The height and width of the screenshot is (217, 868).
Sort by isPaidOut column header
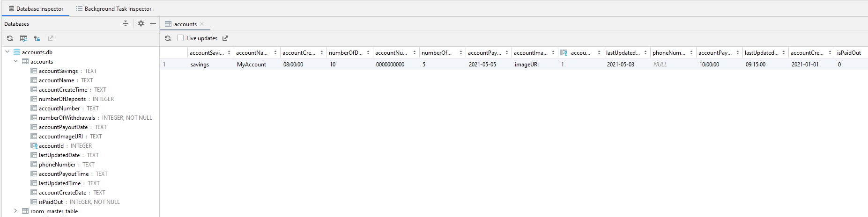click(851, 53)
